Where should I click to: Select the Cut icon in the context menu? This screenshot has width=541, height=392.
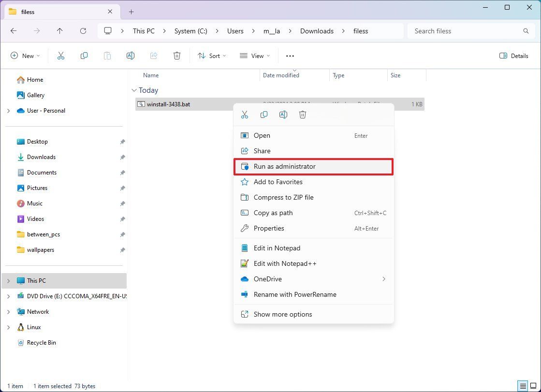(245, 115)
